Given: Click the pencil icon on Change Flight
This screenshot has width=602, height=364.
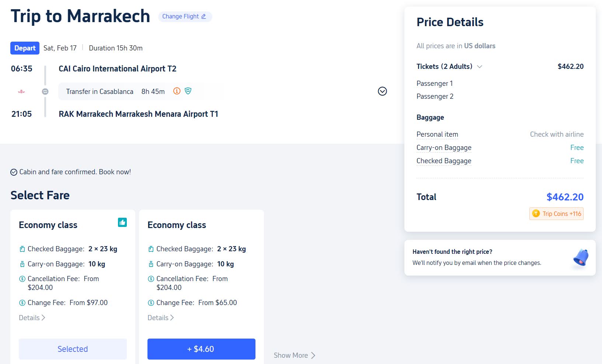Looking at the screenshot, I should click(204, 16).
